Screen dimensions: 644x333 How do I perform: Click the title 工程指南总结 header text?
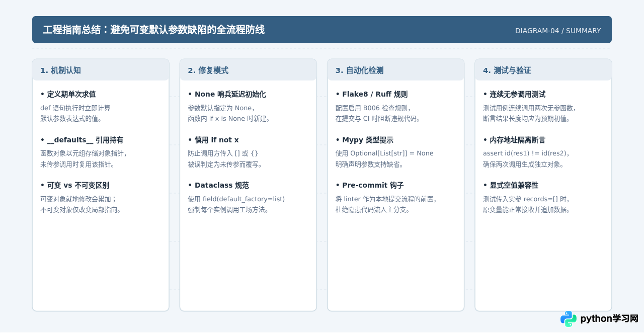click(x=154, y=30)
